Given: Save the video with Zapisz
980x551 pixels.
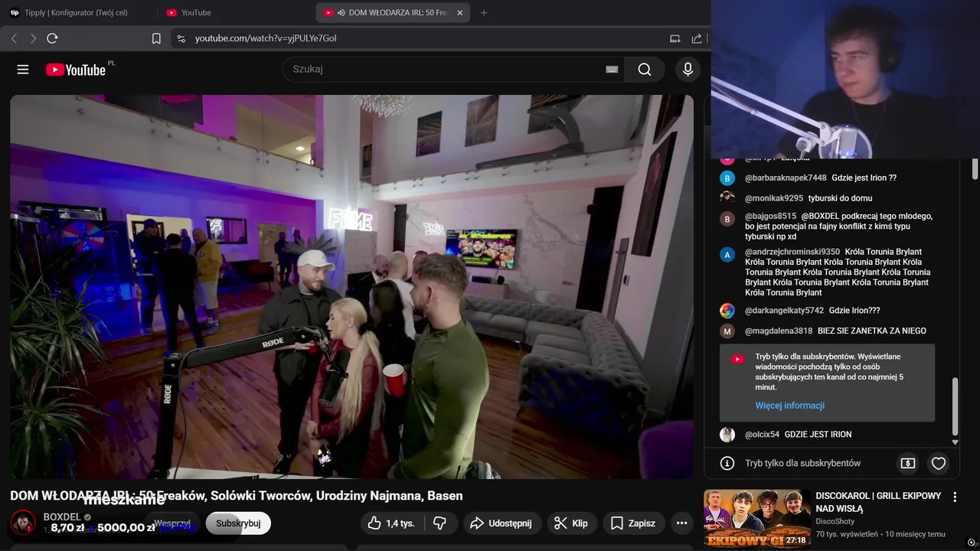Looking at the screenshot, I should [633, 523].
